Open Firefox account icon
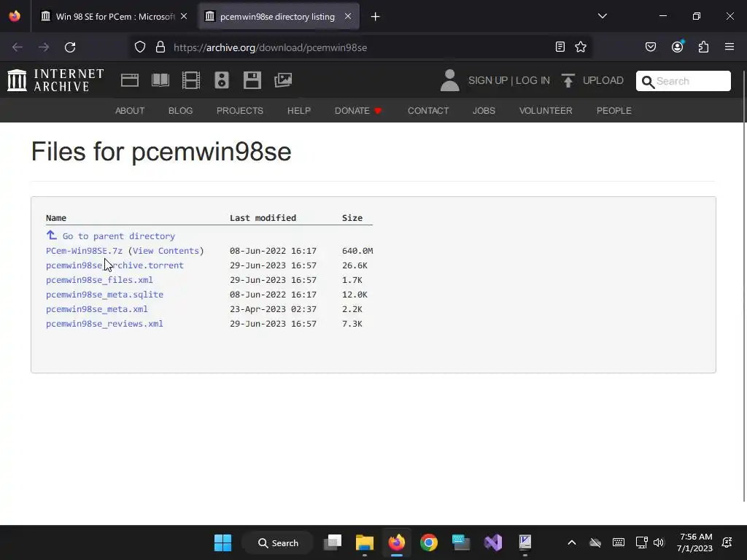747x560 pixels. (x=677, y=47)
